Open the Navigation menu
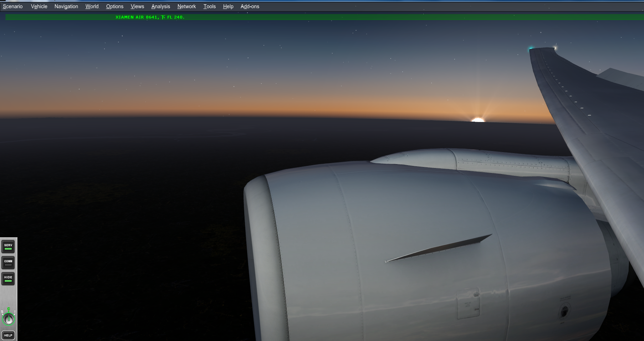 tap(66, 6)
